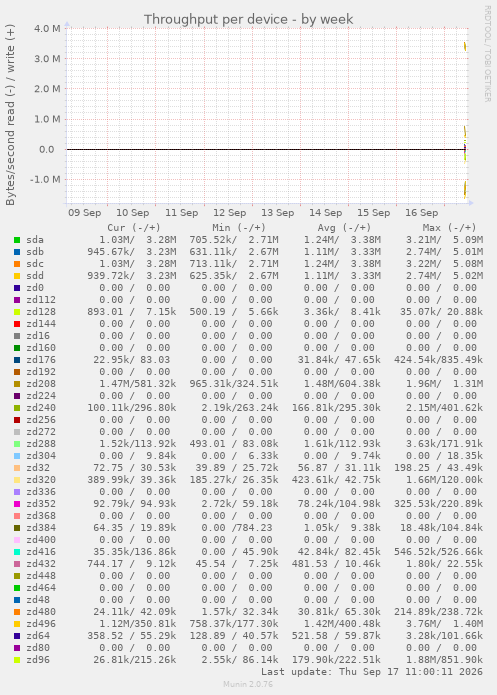Click sdb's Cur value '945.67k/ 3.23M'
Screen dimensions: 497x695
(132, 252)
